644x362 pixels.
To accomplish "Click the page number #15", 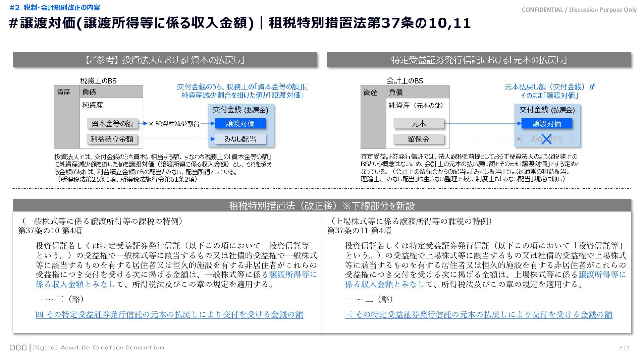I will [624, 348].
